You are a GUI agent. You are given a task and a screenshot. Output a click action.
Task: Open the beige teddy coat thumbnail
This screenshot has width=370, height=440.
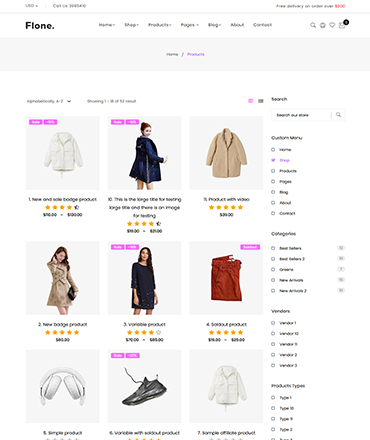(226, 153)
